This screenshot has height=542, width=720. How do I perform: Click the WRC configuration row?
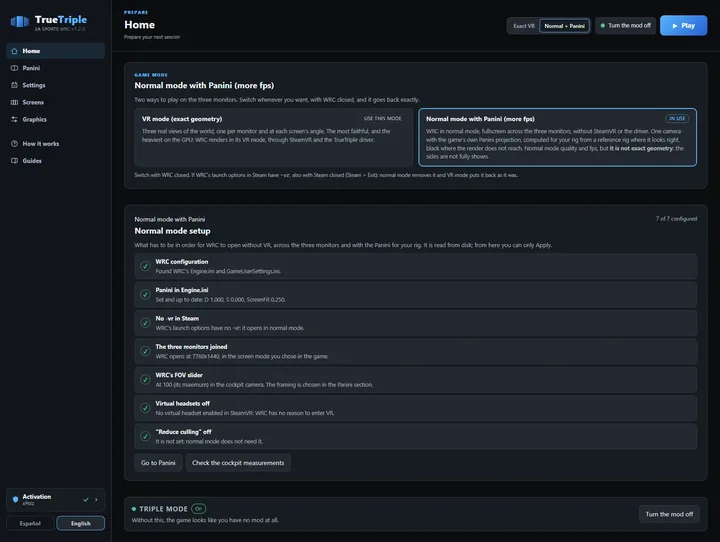pos(416,266)
